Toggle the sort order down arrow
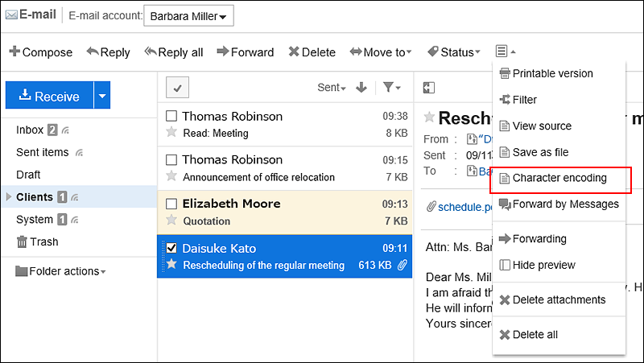Screen dimensions: 644x363 click(361, 88)
